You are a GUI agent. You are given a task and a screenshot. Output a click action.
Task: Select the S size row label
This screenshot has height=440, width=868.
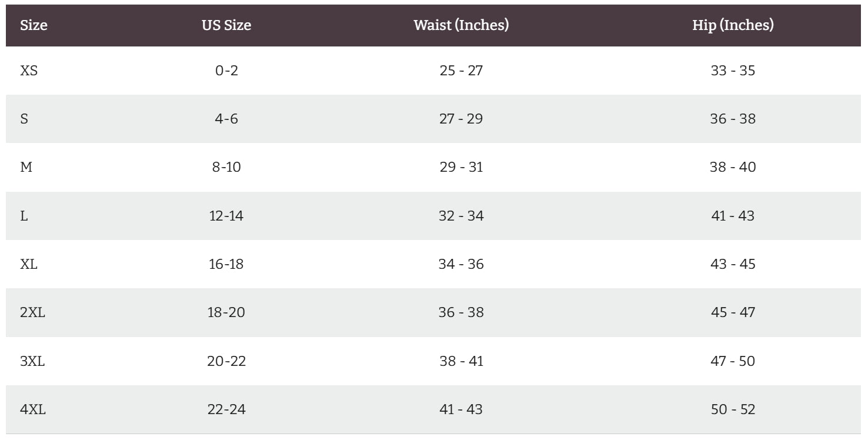click(x=24, y=119)
